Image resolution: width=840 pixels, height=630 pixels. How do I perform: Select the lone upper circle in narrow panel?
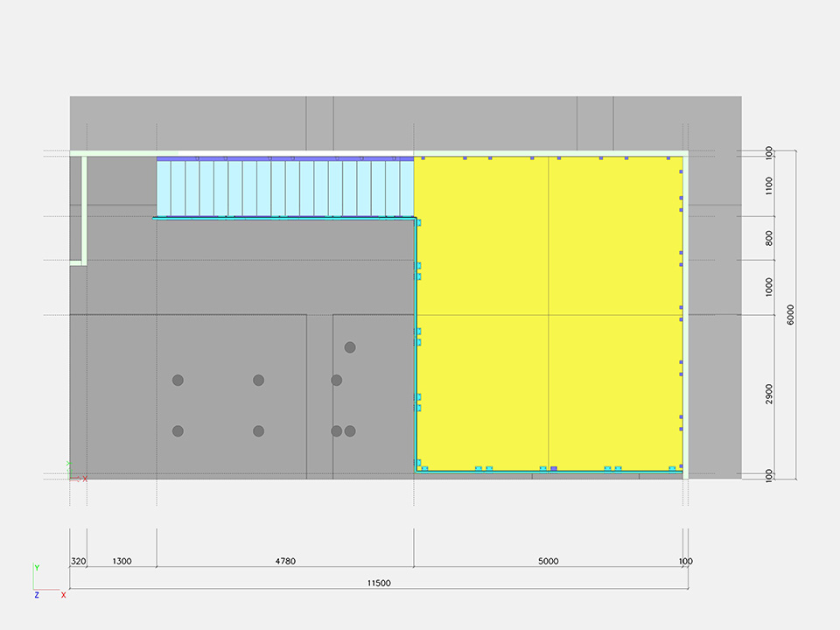(x=350, y=347)
